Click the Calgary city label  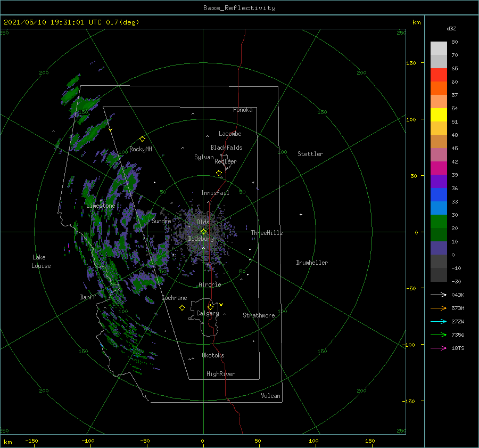208,313
